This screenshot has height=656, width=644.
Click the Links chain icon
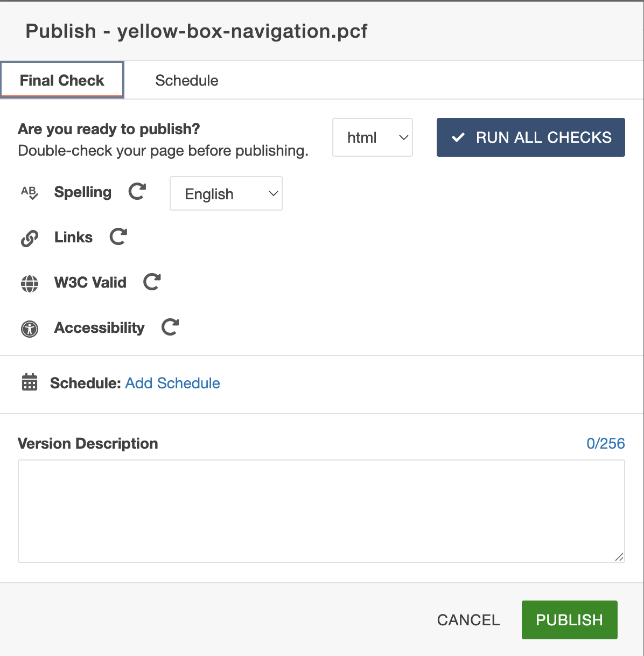[30, 238]
